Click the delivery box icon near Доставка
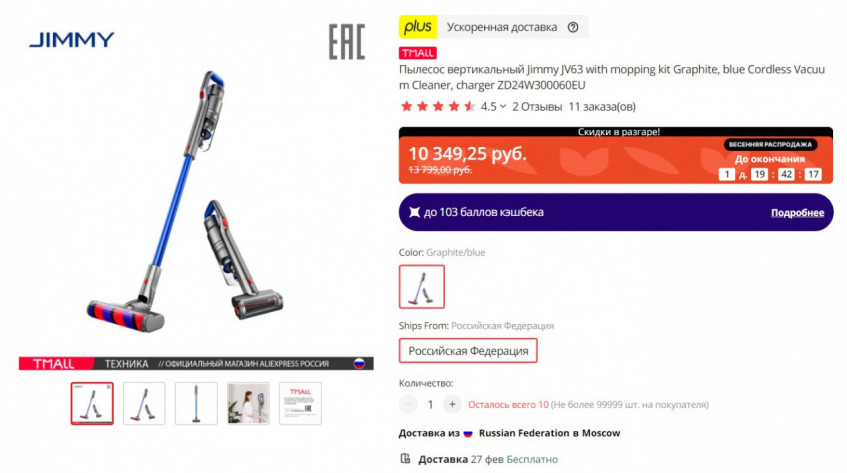Image resolution: width=847 pixels, height=473 pixels. [405, 459]
